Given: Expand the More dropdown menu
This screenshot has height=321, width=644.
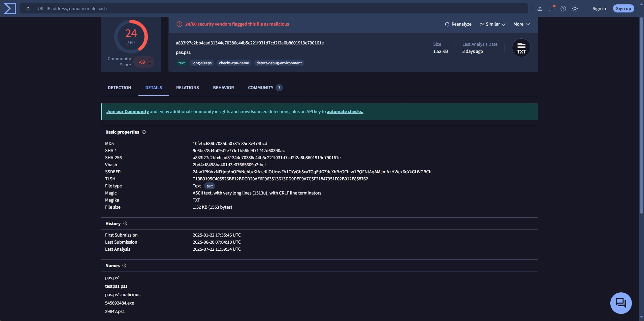Looking at the screenshot, I should pyautogui.click(x=521, y=24).
